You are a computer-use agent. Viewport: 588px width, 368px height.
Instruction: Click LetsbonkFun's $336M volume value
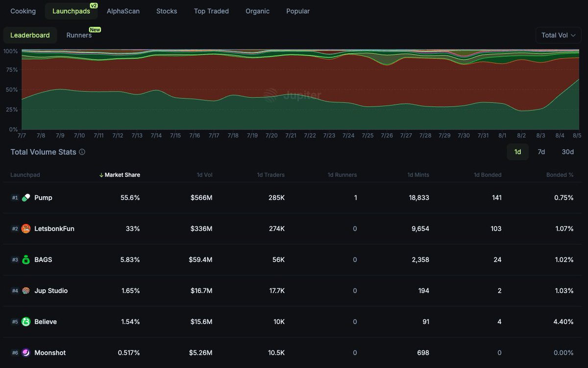[x=201, y=229]
